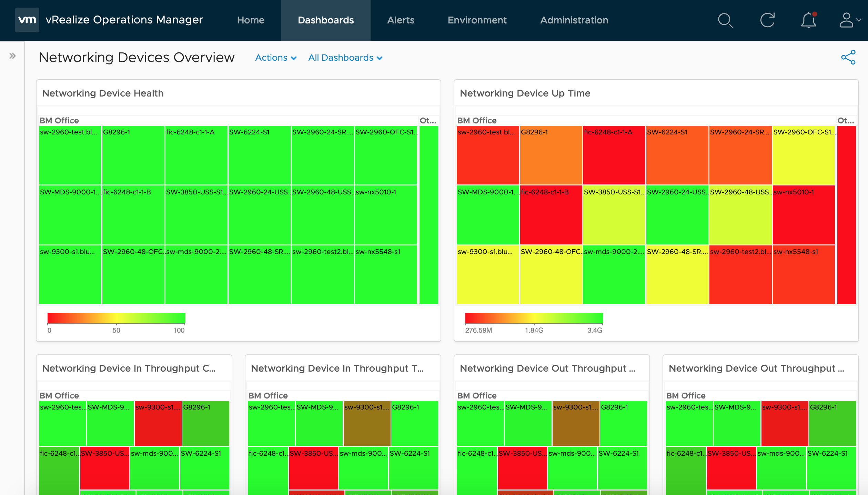Click BM Office group header in Device Health
The image size is (868, 495).
click(x=59, y=121)
